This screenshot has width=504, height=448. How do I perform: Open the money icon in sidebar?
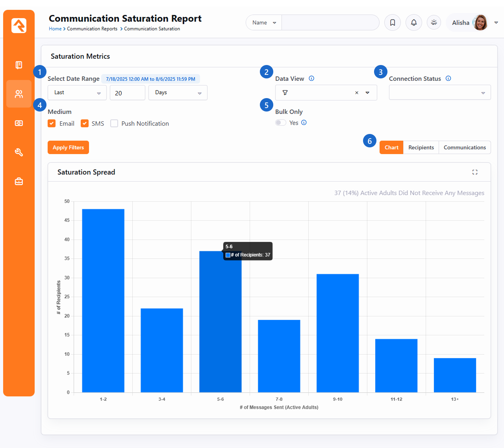19,123
